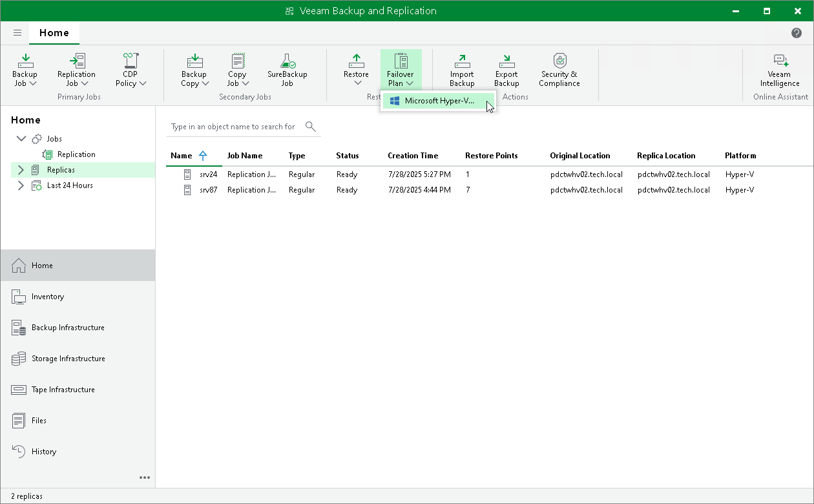Expand the Replicas tree node
Image resolution: width=814 pixels, height=504 pixels.
(21, 170)
